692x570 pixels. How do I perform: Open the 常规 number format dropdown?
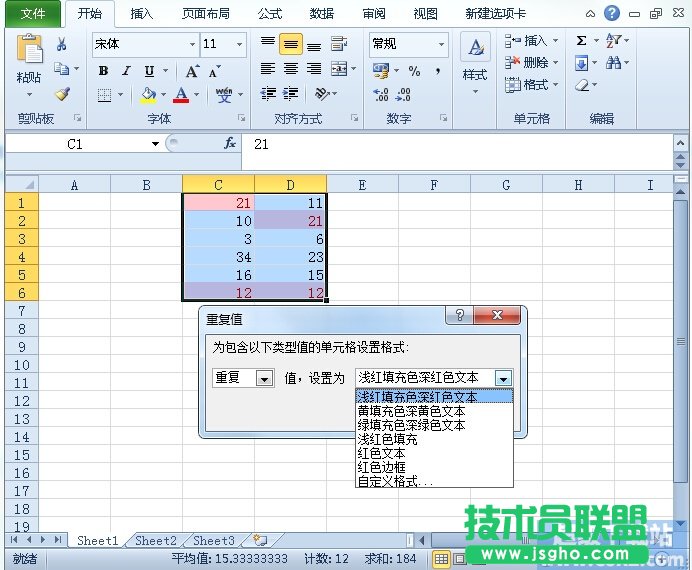coord(441,45)
